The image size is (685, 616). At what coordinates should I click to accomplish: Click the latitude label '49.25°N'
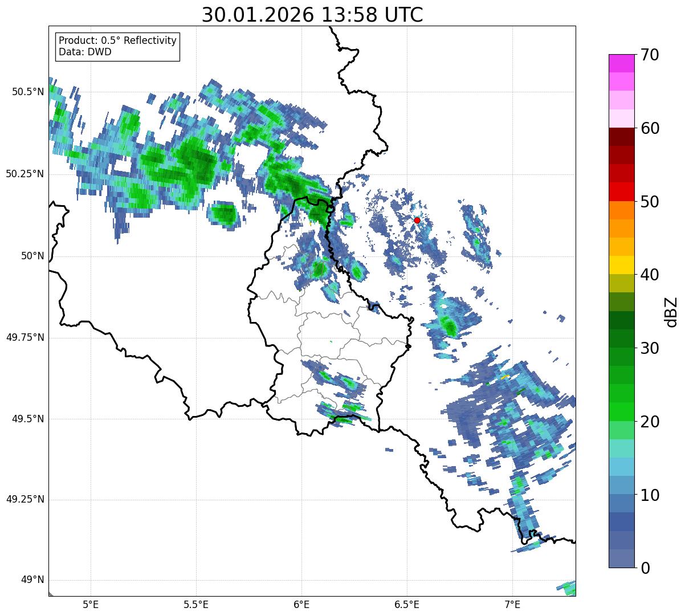coord(25,500)
